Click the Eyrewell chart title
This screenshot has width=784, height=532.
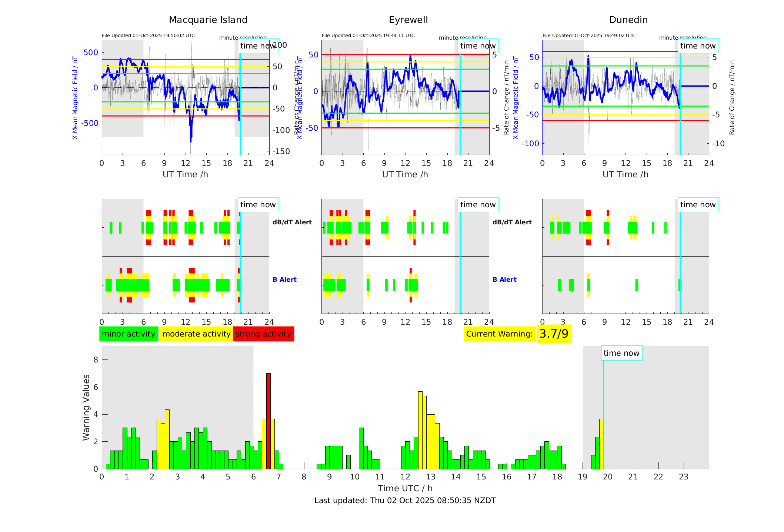click(x=408, y=20)
